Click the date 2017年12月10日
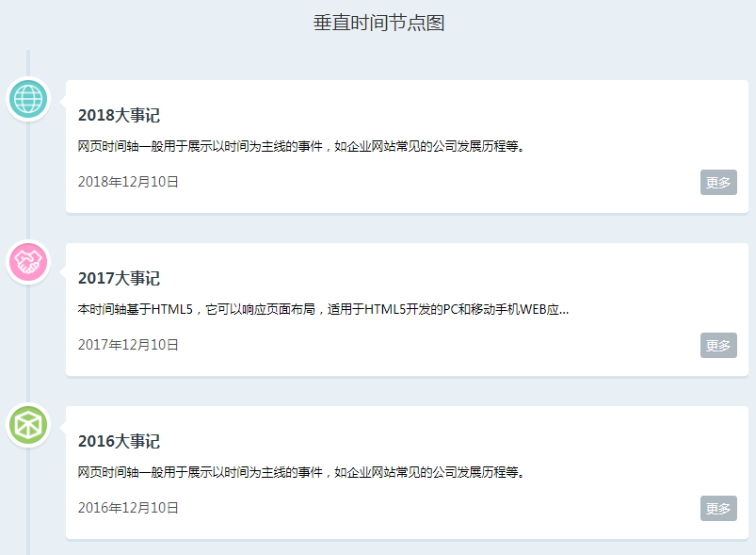 (128, 345)
